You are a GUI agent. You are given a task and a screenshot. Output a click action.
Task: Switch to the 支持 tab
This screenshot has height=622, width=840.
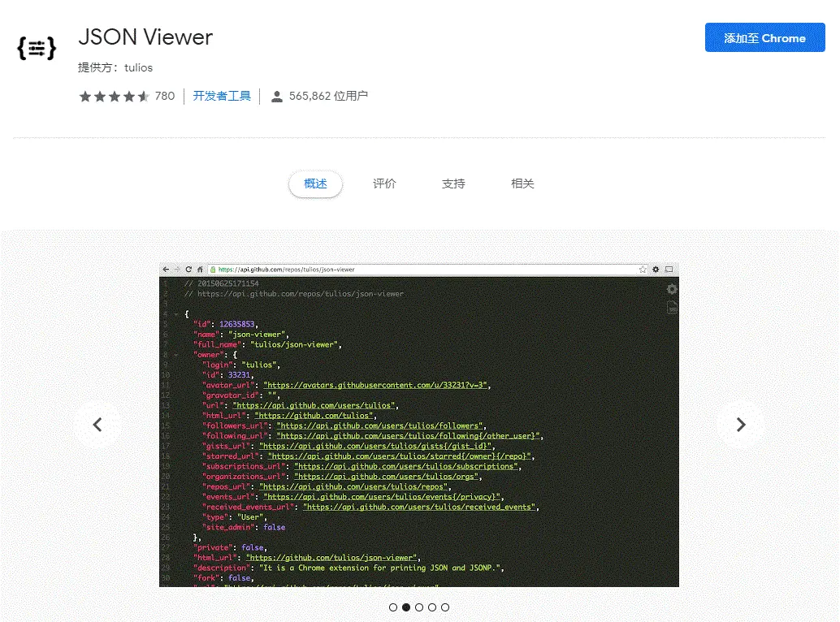click(x=453, y=184)
